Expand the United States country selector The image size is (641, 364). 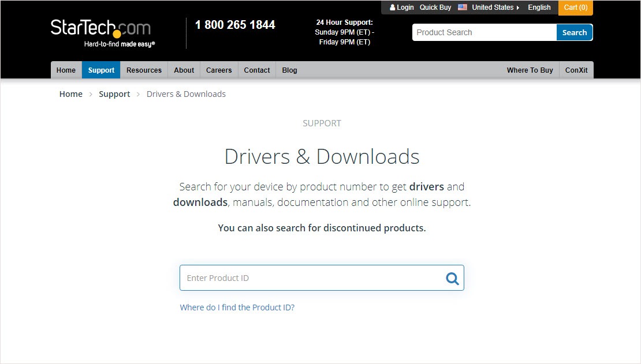[x=494, y=7]
